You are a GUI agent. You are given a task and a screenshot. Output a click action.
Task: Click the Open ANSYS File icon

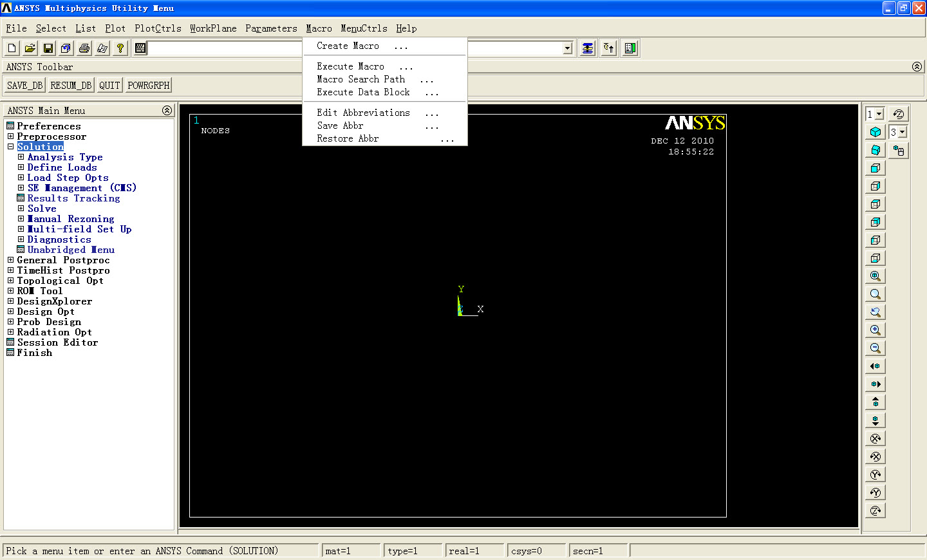30,48
